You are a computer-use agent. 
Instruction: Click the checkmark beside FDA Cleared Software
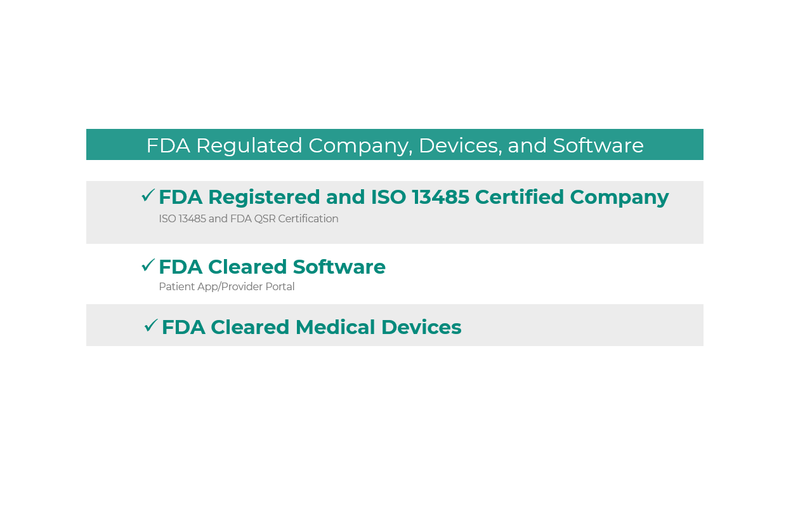(148, 265)
